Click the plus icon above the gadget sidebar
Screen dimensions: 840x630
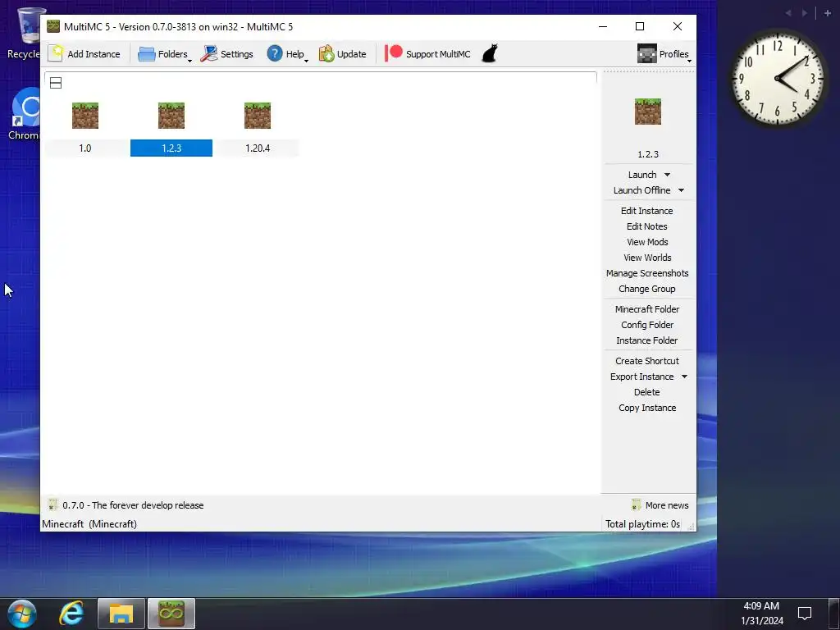coord(827,13)
